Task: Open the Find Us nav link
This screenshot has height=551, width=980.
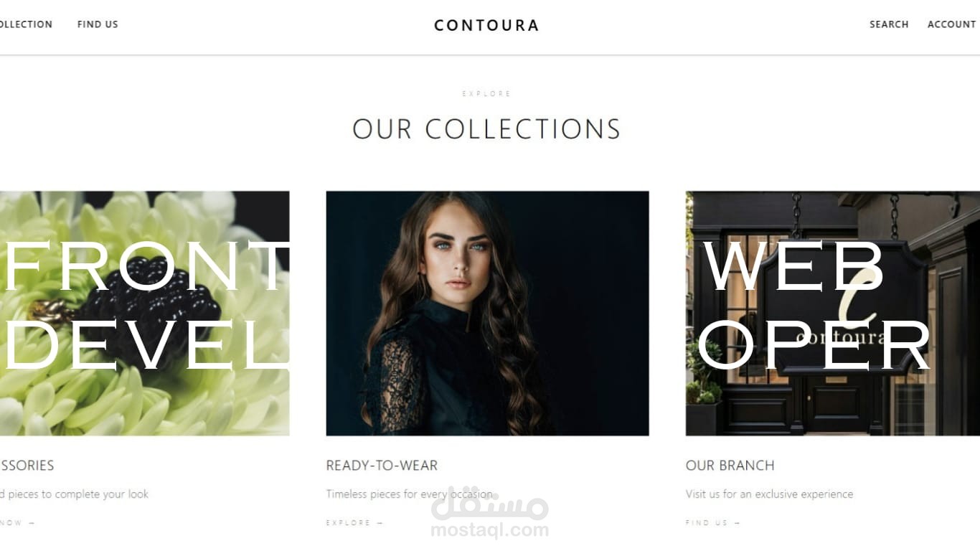Action: point(98,24)
